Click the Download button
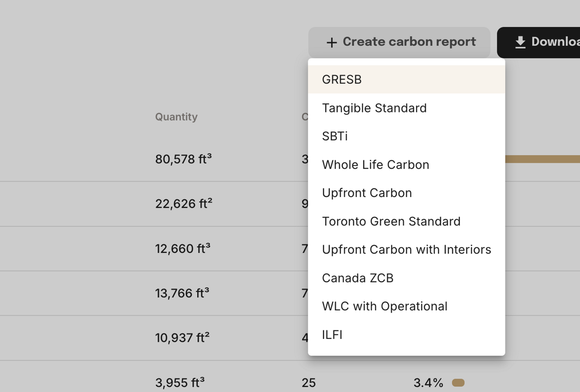 tap(538, 42)
